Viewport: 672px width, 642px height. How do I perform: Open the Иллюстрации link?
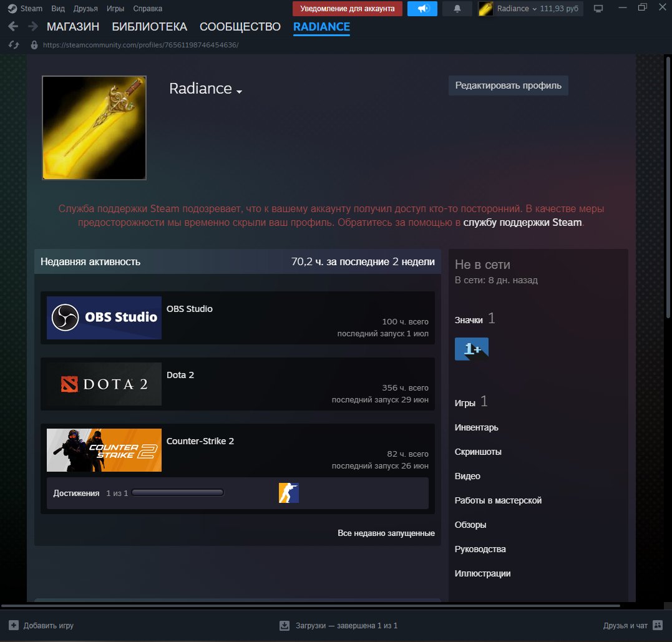click(x=482, y=573)
